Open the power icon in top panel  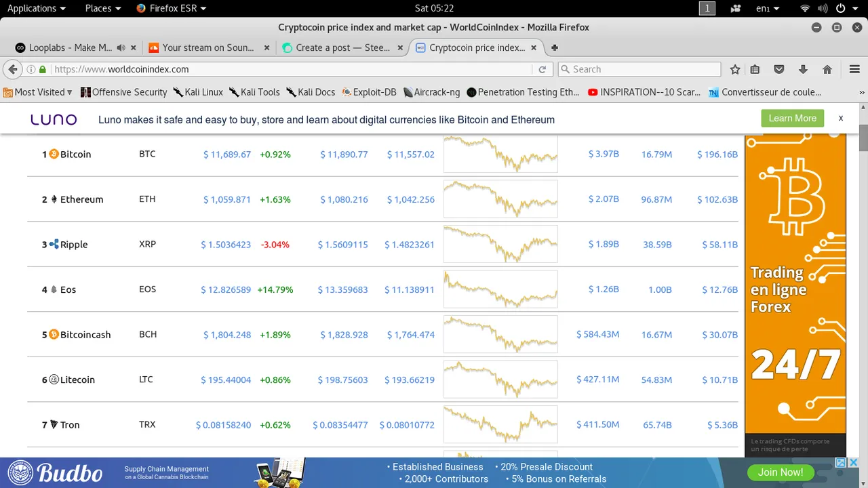tap(840, 8)
